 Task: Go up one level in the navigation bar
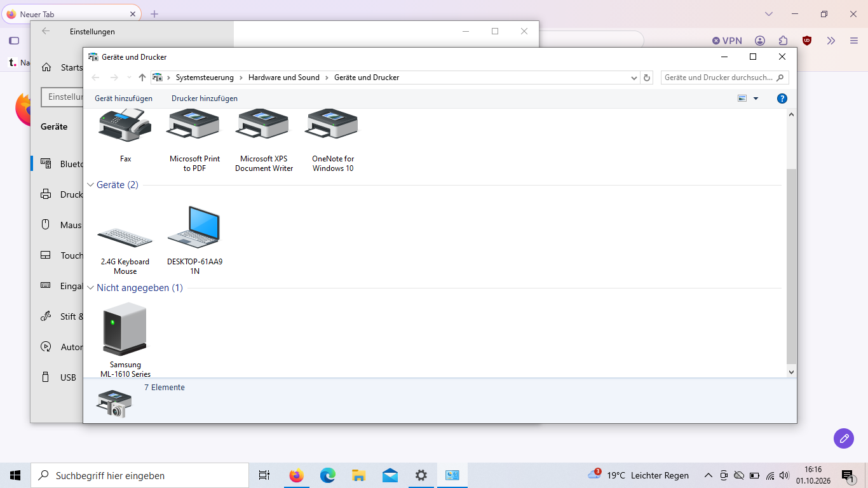point(142,78)
